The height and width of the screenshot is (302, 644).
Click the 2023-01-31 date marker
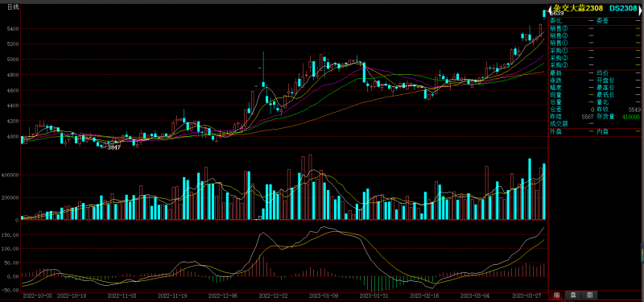(x=374, y=296)
